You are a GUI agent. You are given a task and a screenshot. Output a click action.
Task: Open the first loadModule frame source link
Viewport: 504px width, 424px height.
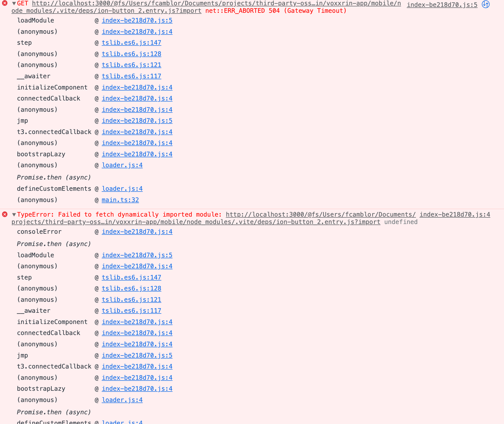click(137, 20)
